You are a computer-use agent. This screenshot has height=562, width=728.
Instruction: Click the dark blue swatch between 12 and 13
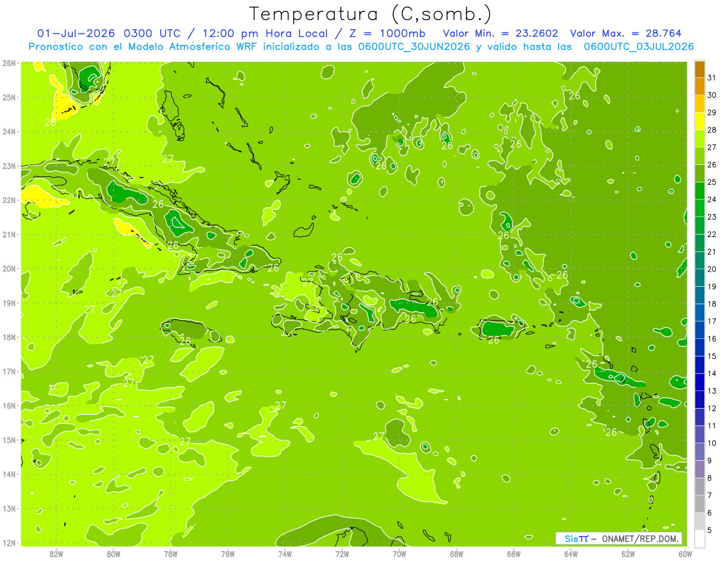699,400
